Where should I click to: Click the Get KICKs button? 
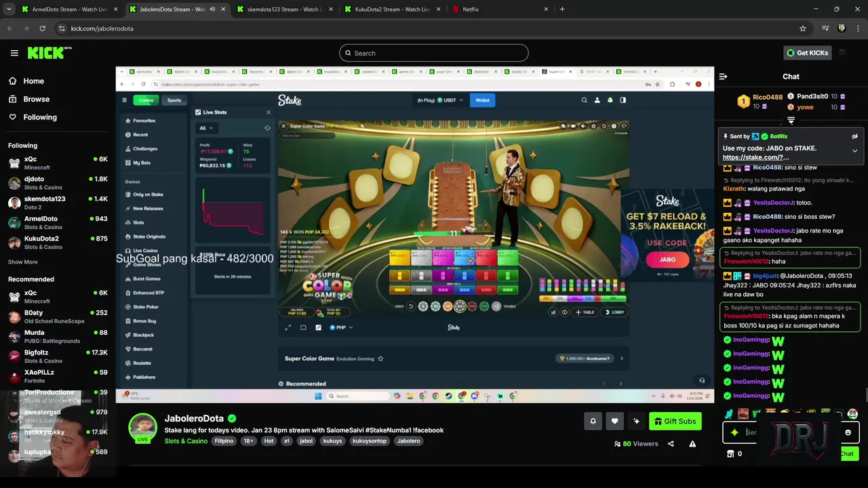click(x=807, y=53)
